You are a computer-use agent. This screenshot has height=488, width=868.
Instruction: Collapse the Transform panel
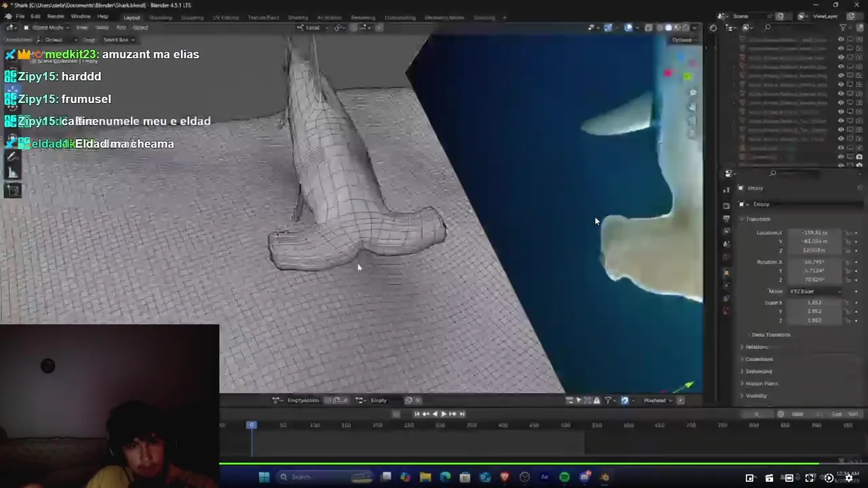(757, 219)
